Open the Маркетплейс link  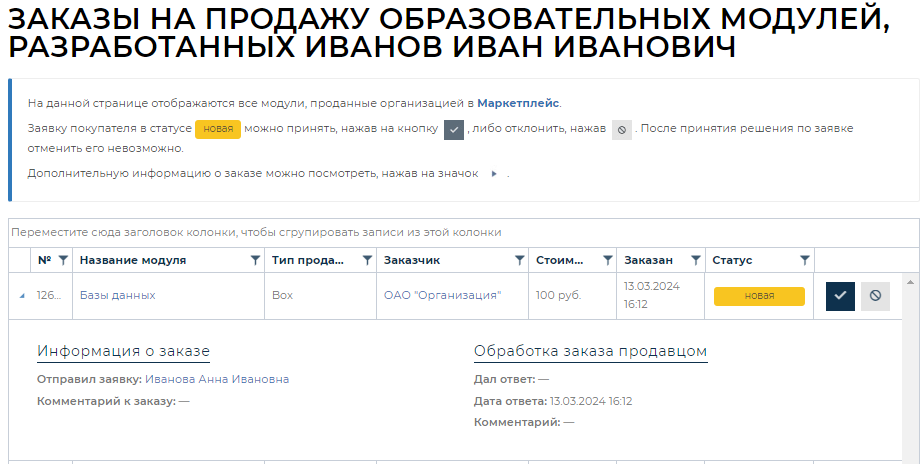518,103
